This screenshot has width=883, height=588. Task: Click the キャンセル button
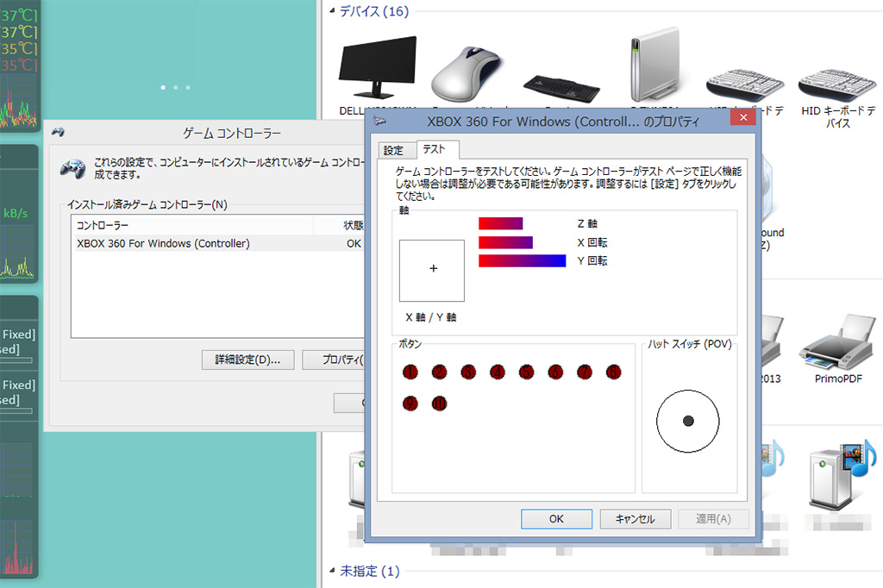[x=636, y=519]
